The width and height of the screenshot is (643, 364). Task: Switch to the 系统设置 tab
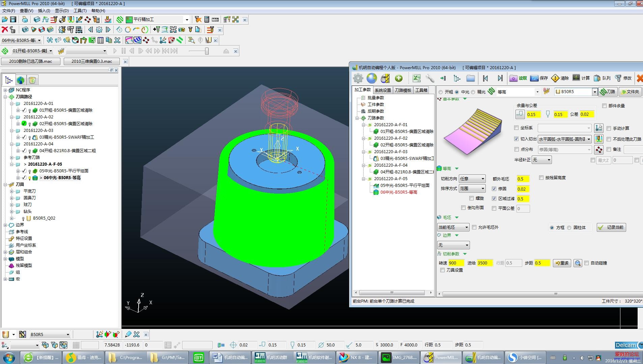(x=383, y=90)
